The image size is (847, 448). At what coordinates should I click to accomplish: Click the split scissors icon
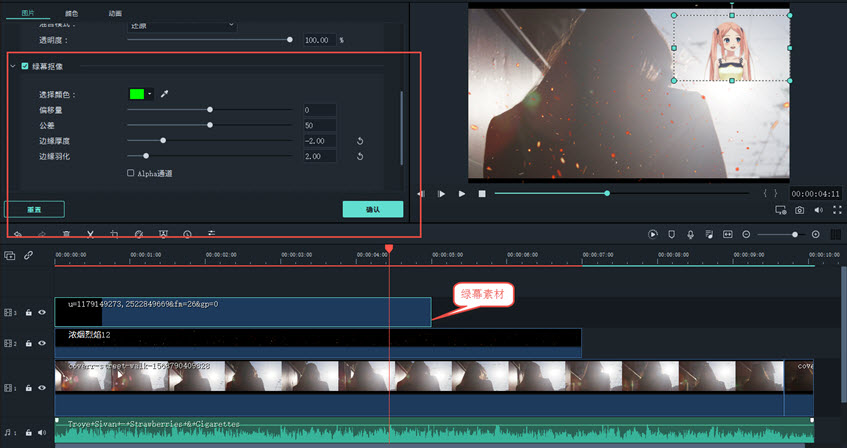pos(90,234)
